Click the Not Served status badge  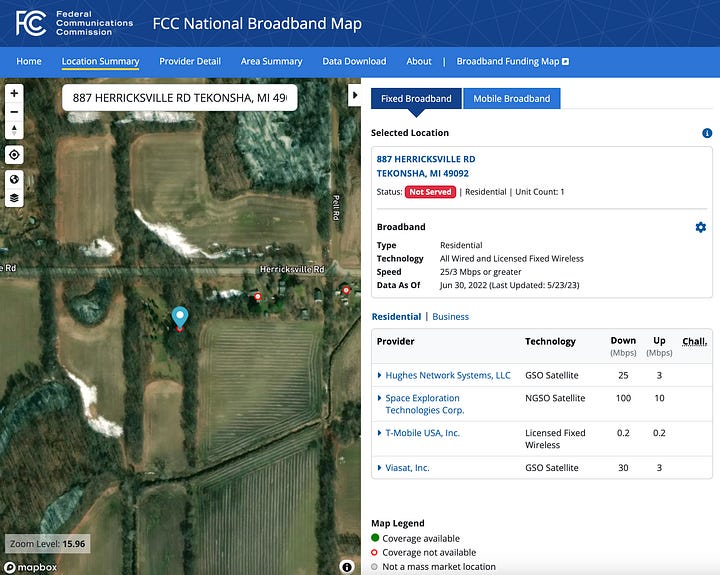pyautogui.click(x=430, y=192)
